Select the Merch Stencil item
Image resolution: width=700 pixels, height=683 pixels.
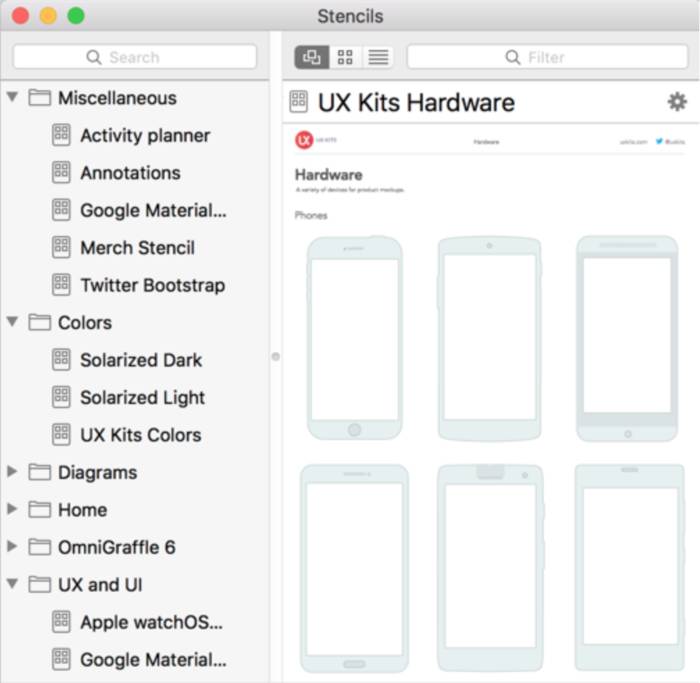[x=138, y=248]
